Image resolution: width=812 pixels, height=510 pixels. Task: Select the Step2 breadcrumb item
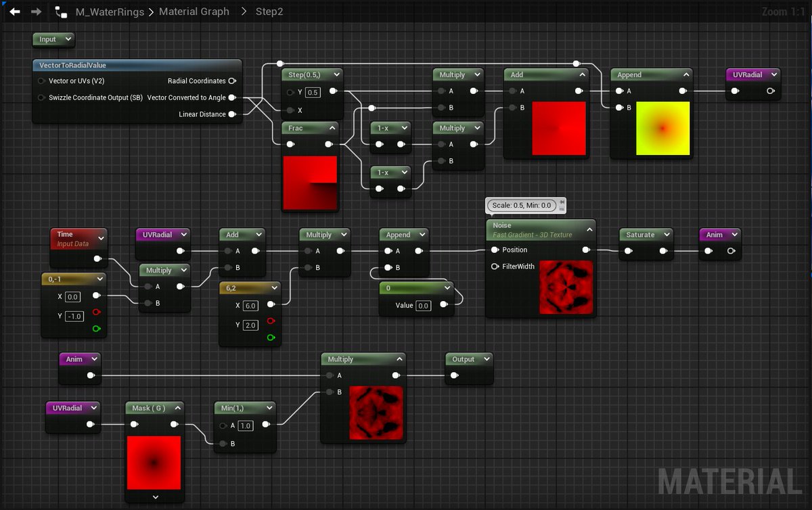[x=269, y=11]
